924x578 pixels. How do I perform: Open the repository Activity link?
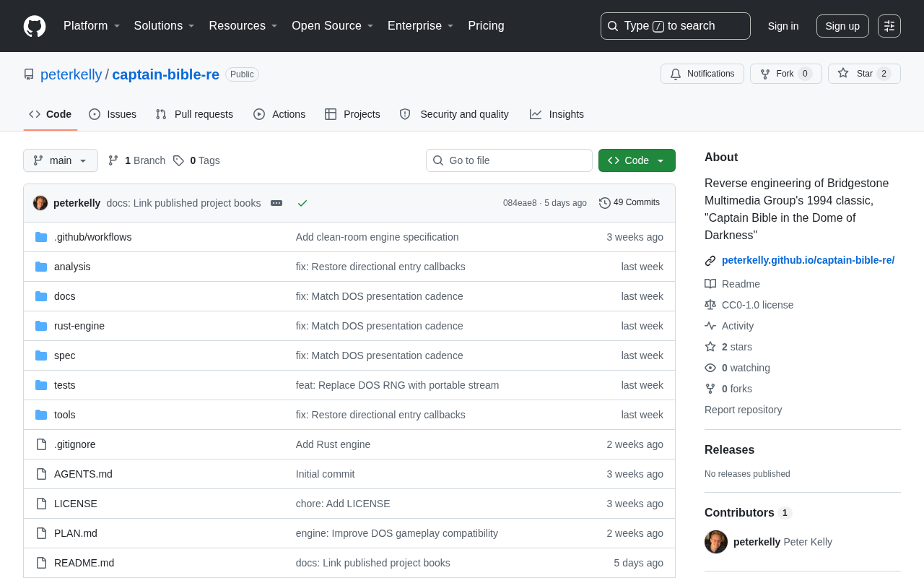pyautogui.click(x=729, y=326)
